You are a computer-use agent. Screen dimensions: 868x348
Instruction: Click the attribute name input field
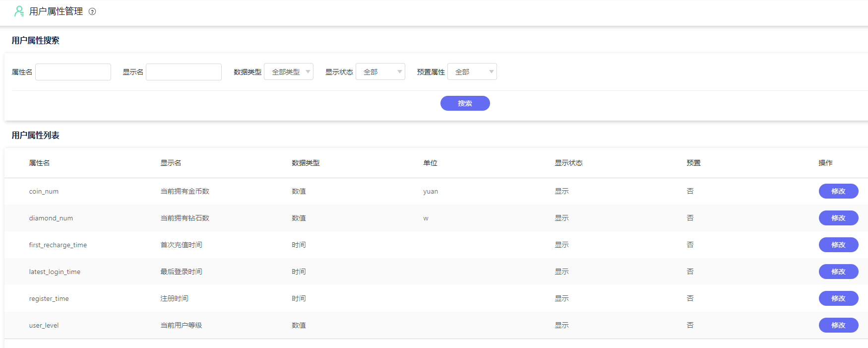coord(73,72)
